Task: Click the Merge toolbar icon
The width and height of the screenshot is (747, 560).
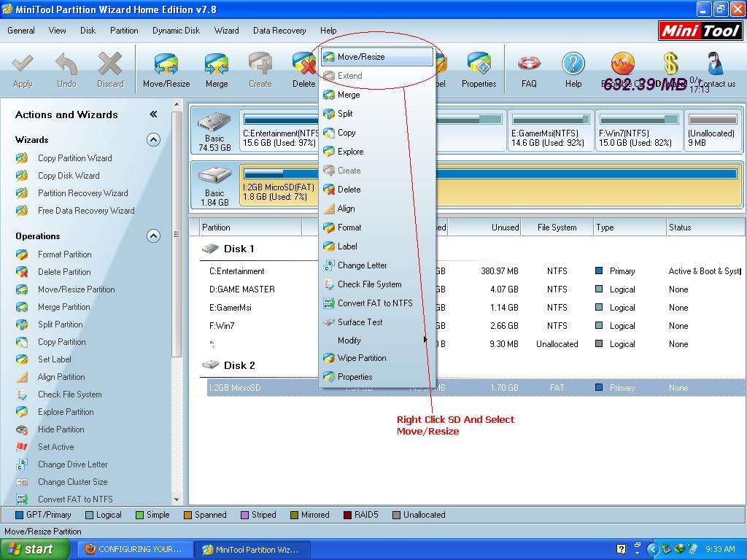Action: (216, 64)
